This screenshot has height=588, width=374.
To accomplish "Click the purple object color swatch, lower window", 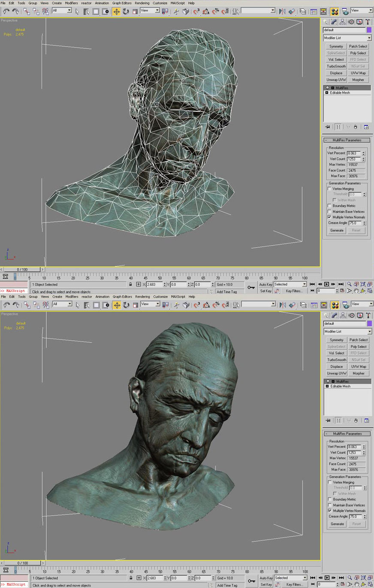I will (x=369, y=324).
